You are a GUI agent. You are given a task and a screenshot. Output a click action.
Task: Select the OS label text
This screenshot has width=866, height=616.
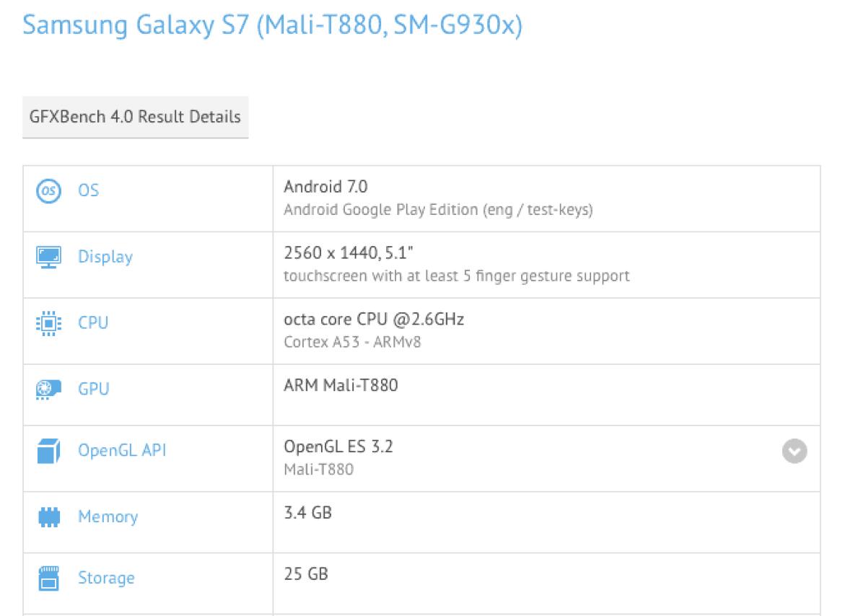tap(88, 190)
